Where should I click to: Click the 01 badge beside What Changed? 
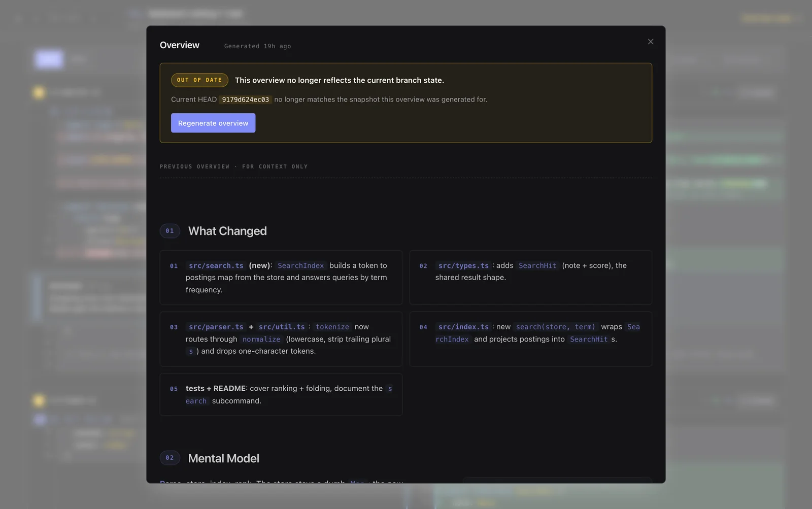point(170,231)
